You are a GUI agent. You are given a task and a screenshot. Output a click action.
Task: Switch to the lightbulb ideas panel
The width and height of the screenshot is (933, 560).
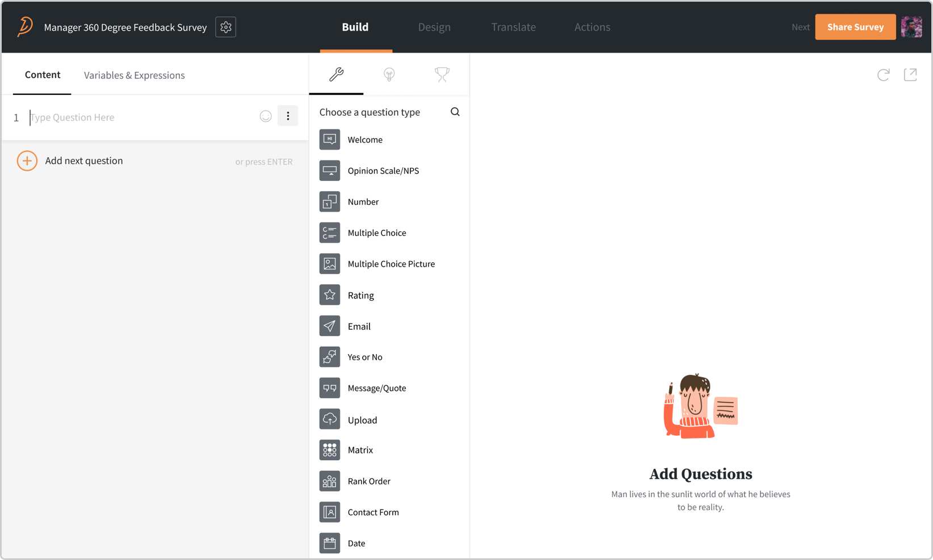[x=389, y=74]
